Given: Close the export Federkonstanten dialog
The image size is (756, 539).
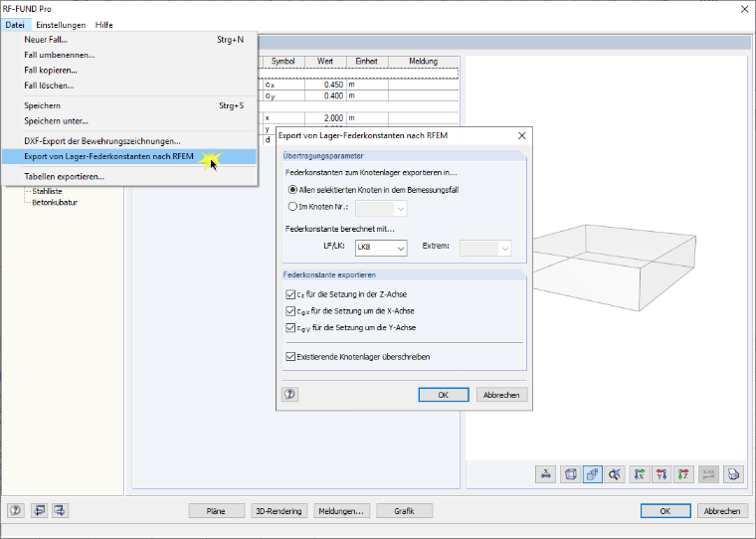Looking at the screenshot, I should (521, 136).
